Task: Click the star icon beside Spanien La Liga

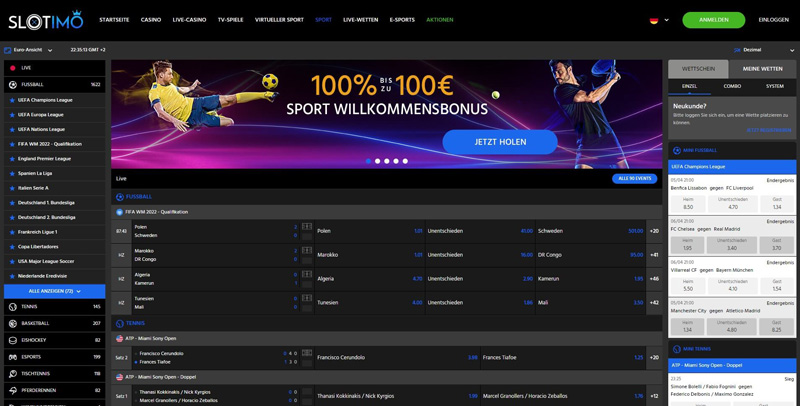Action: pos(12,174)
